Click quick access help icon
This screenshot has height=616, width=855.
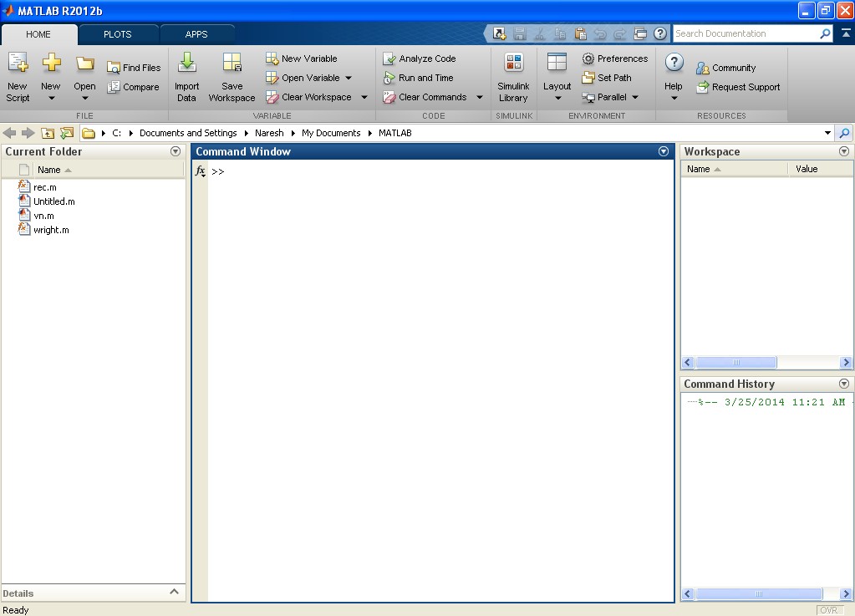point(659,33)
